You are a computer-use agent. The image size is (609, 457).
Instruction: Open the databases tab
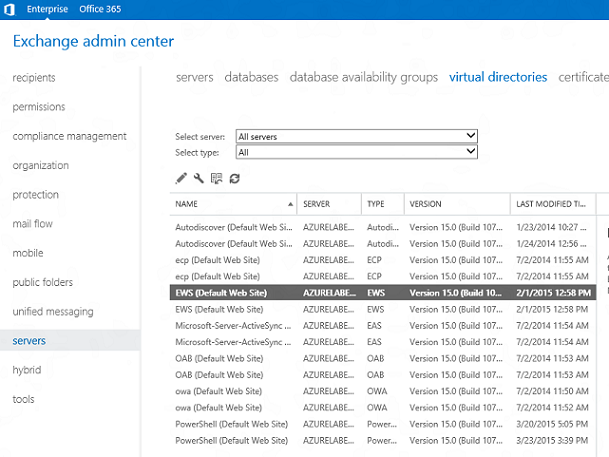(x=251, y=77)
